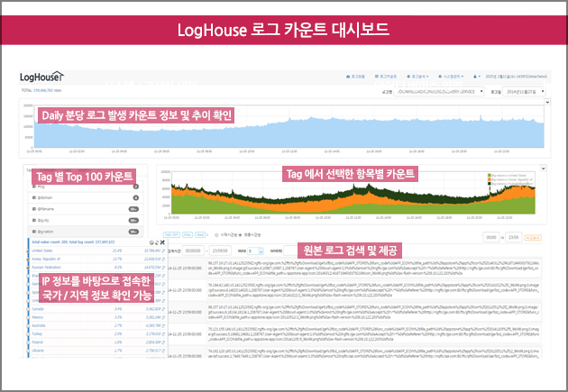Toggle the Turkey checkbox
568x392 pixels.
pos(29,333)
